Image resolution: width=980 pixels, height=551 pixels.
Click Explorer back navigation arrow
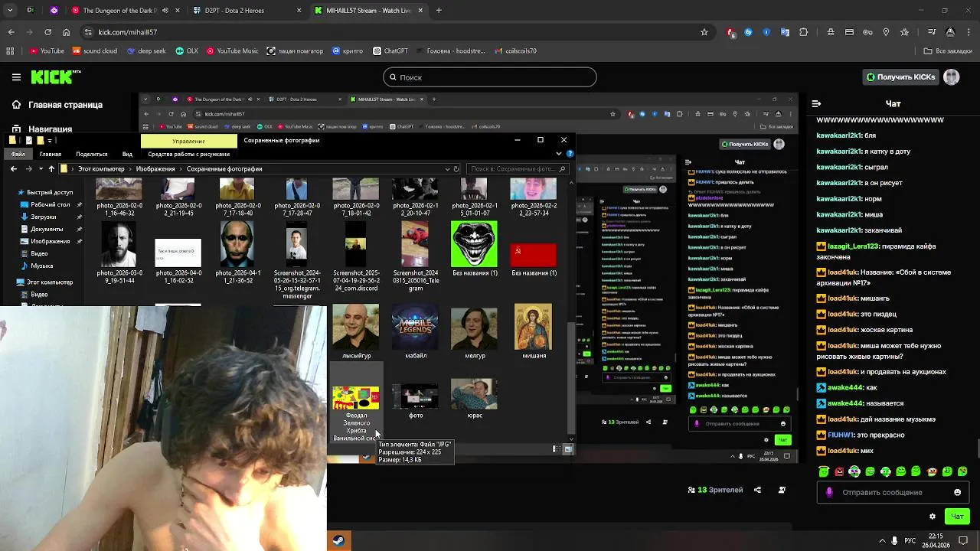point(13,168)
